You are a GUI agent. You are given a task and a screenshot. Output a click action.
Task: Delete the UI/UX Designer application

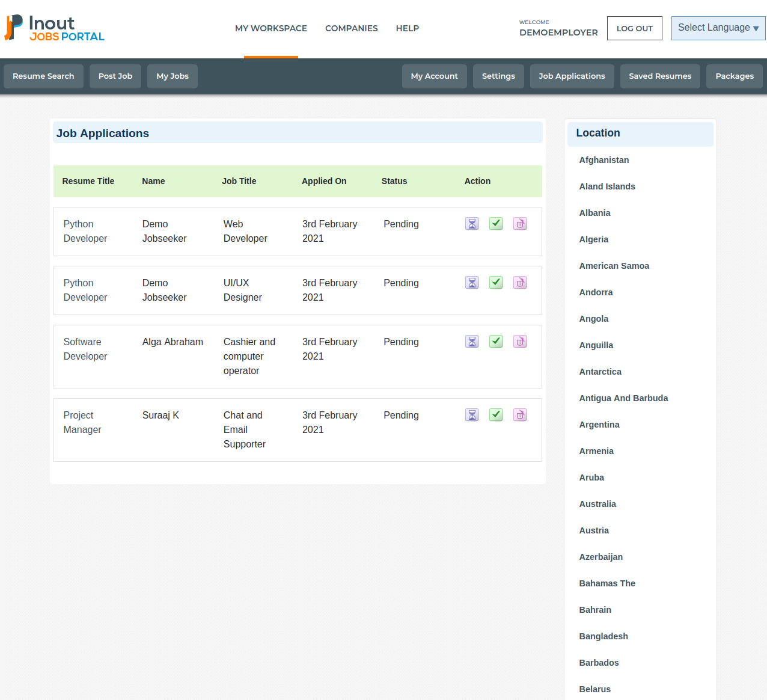point(519,282)
